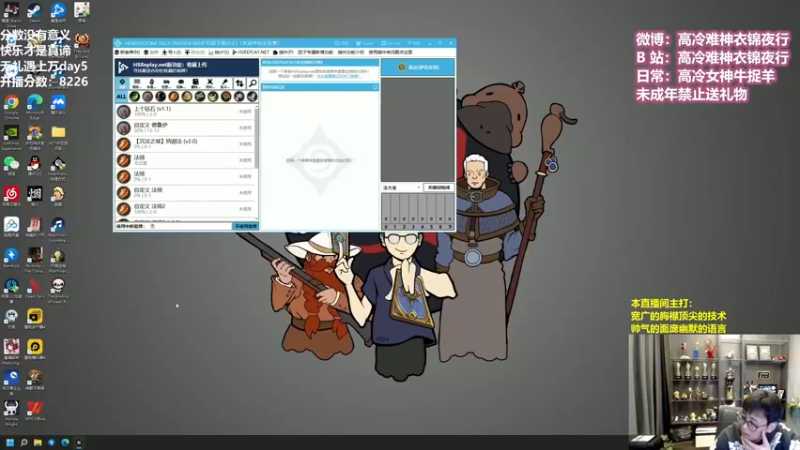Open Steam desktop shortcut
This screenshot has width=800, height=450.
[35, 12]
